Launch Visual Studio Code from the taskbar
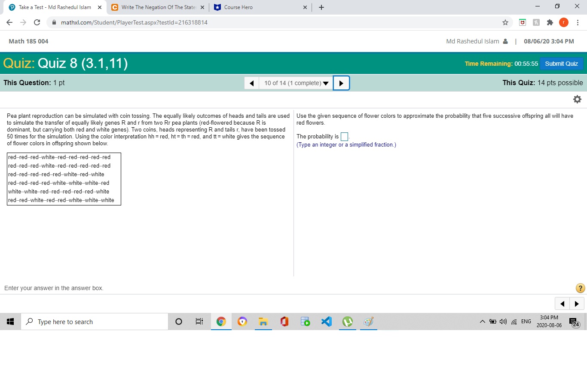The image size is (587, 392). (326, 321)
